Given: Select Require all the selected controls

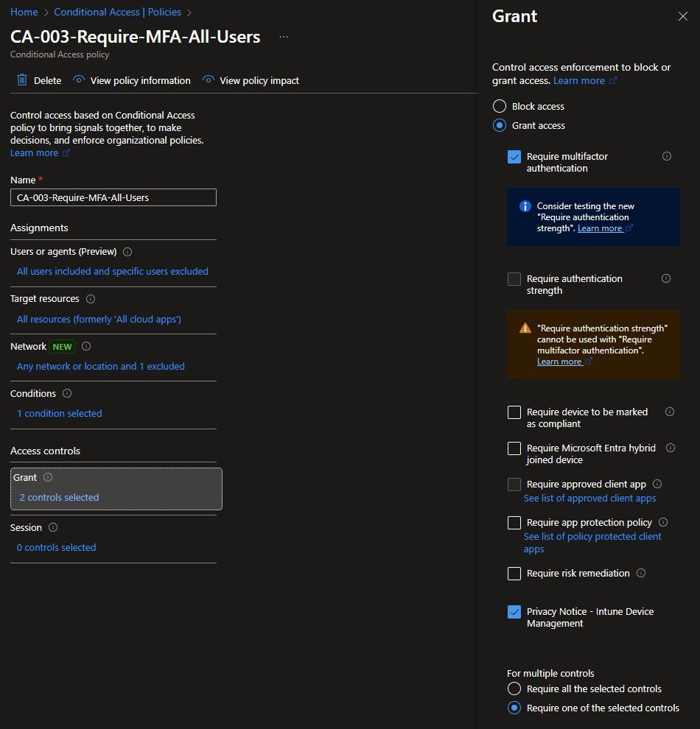Looking at the screenshot, I should pyautogui.click(x=514, y=689).
